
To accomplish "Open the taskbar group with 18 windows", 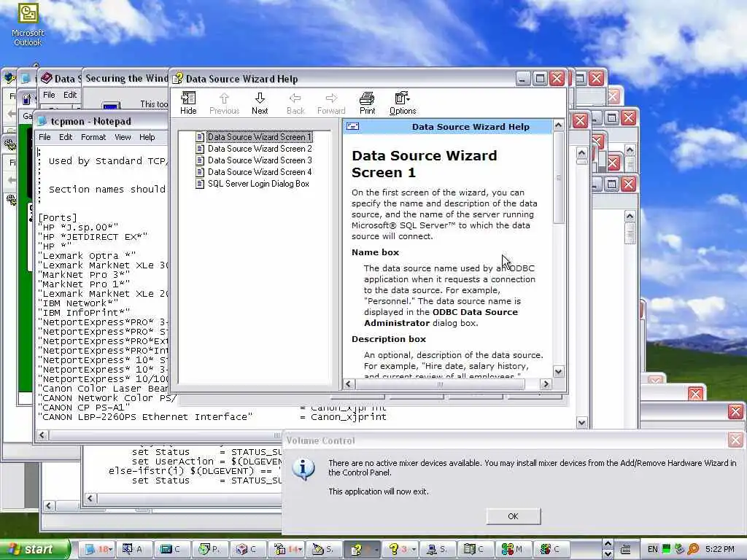I will click(x=98, y=550).
